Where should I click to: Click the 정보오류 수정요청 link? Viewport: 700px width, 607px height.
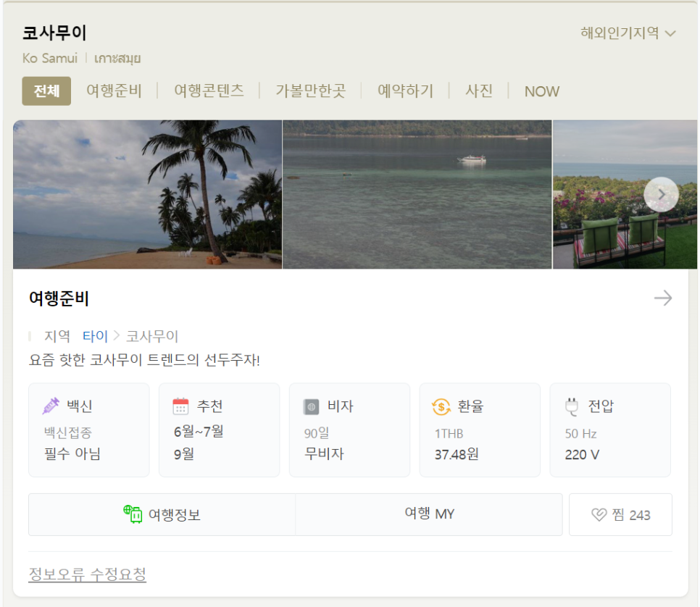[88, 574]
